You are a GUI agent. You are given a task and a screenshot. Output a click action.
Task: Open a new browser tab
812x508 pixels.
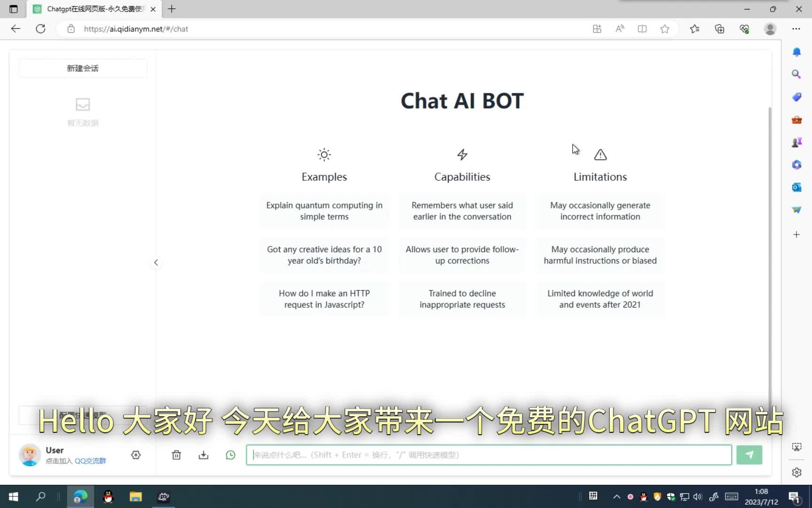tap(172, 9)
